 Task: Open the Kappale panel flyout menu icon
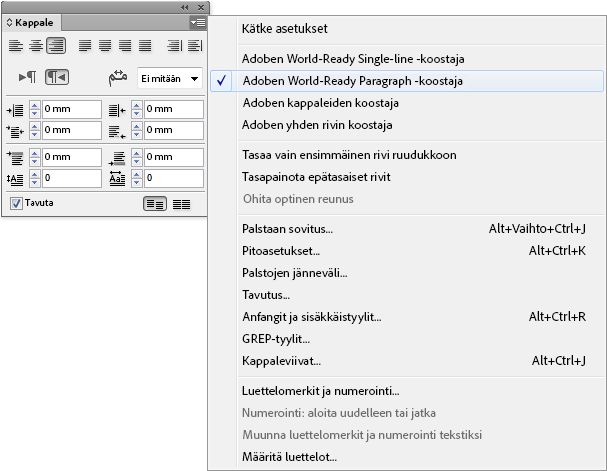[198, 23]
